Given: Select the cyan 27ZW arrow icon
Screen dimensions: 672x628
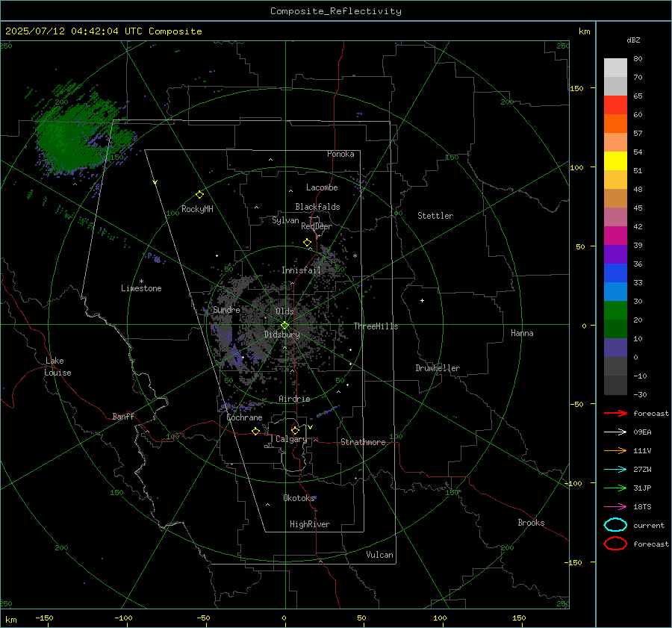Looking at the screenshot, I should pos(615,470).
